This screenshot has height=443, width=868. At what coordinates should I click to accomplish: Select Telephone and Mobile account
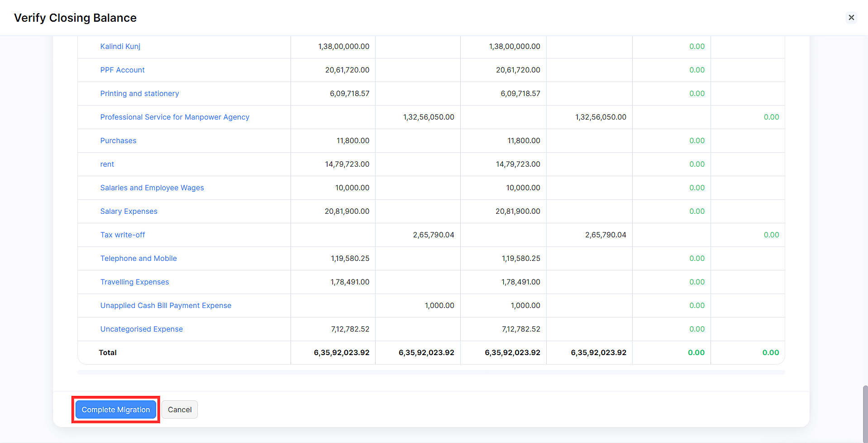click(138, 259)
